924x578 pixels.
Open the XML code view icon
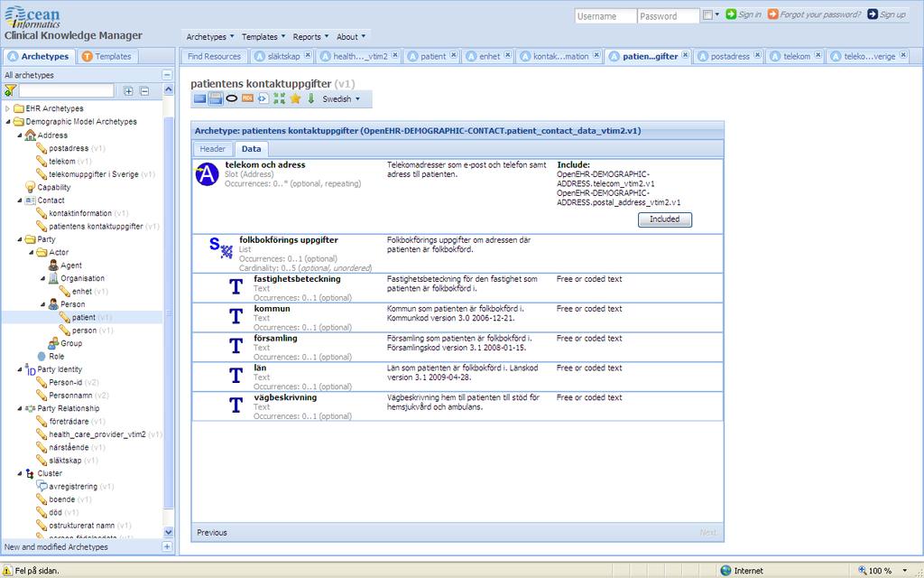[263, 99]
